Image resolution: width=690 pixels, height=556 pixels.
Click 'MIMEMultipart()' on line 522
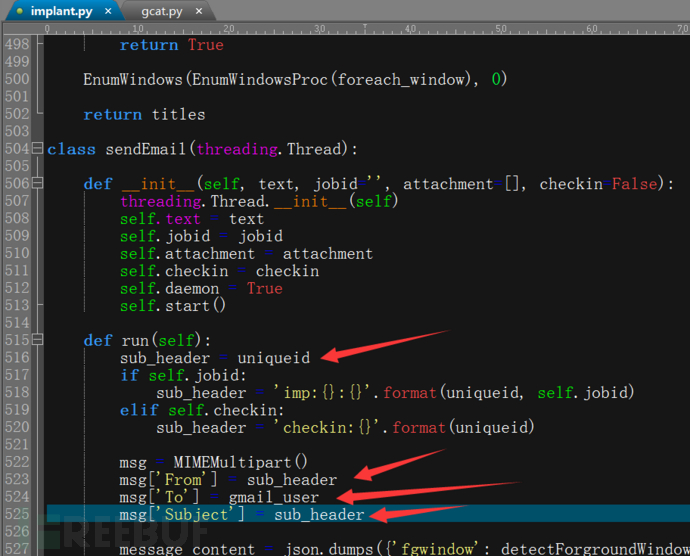[x=240, y=462]
